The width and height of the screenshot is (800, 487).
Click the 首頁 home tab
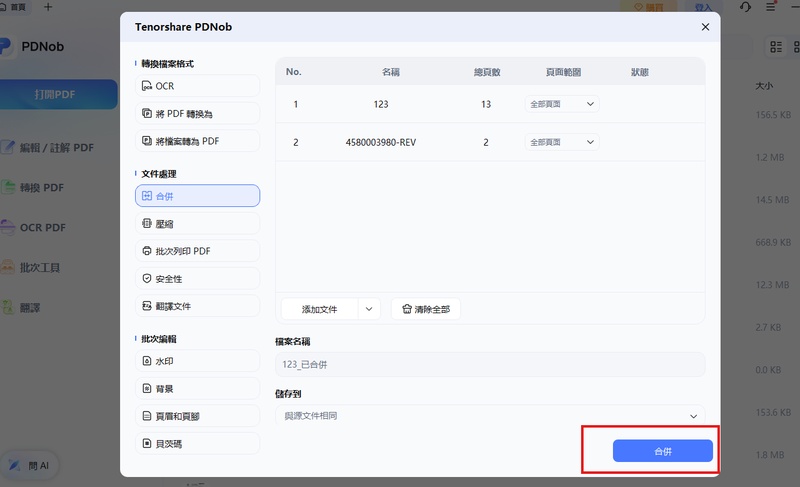click(x=14, y=7)
